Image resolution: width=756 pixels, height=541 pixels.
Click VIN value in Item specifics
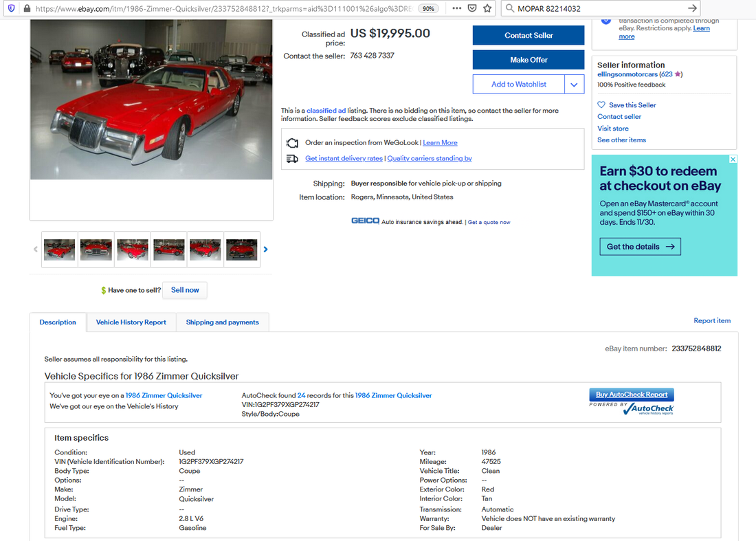click(x=211, y=461)
